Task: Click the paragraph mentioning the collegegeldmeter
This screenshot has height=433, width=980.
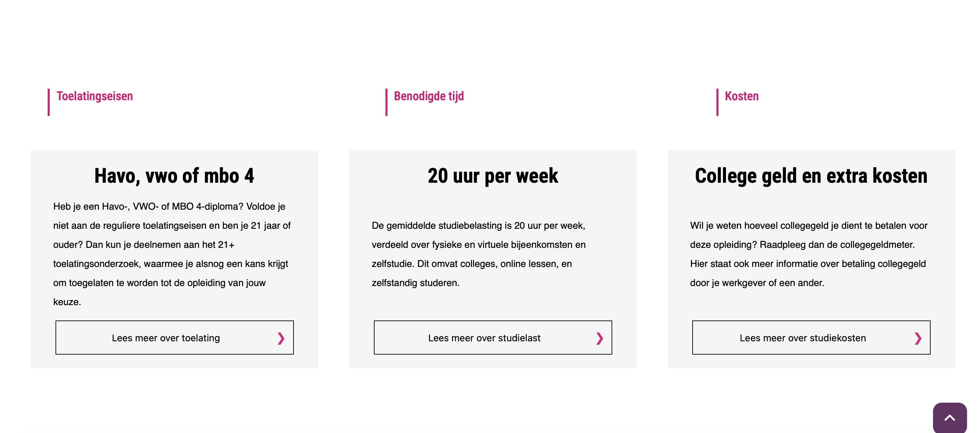Action: (x=808, y=254)
